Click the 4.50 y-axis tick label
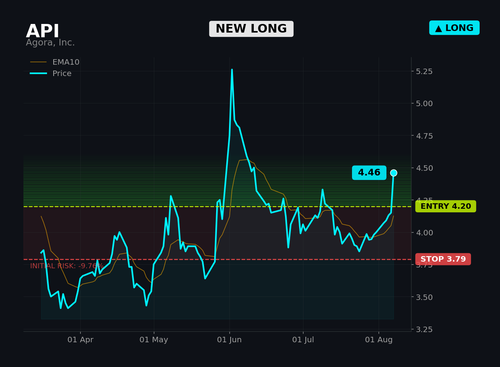 click(x=424, y=168)
